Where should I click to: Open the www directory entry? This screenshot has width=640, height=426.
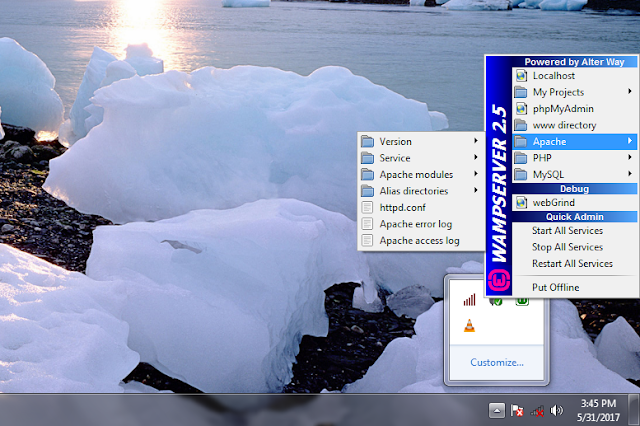pos(575,125)
